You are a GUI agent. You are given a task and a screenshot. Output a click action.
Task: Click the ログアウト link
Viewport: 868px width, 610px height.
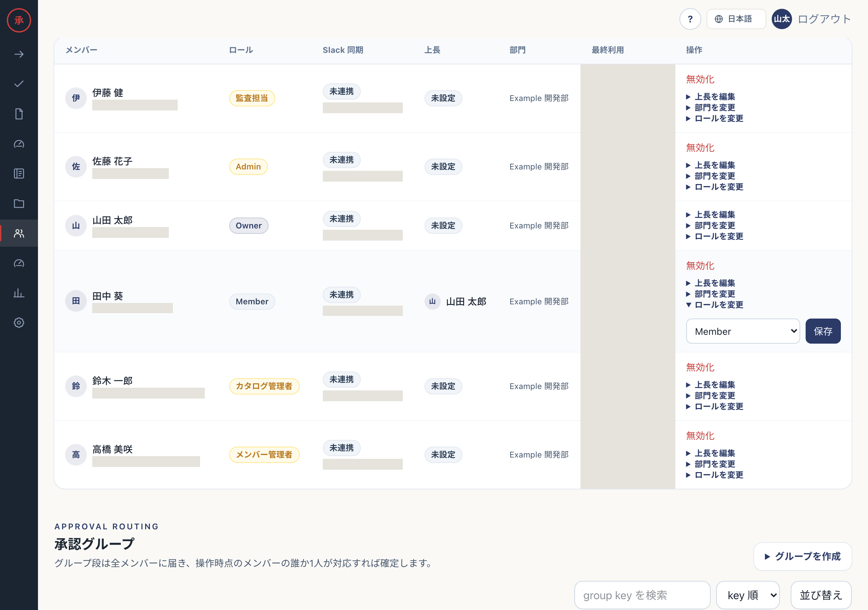824,19
